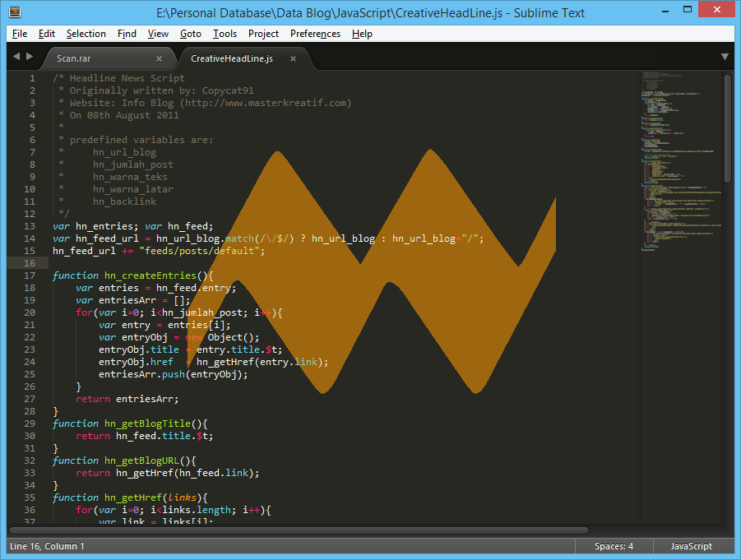This screenshot has height=560, width=741.
Task: Open the Project menu
Action: [x=263, y=34]
